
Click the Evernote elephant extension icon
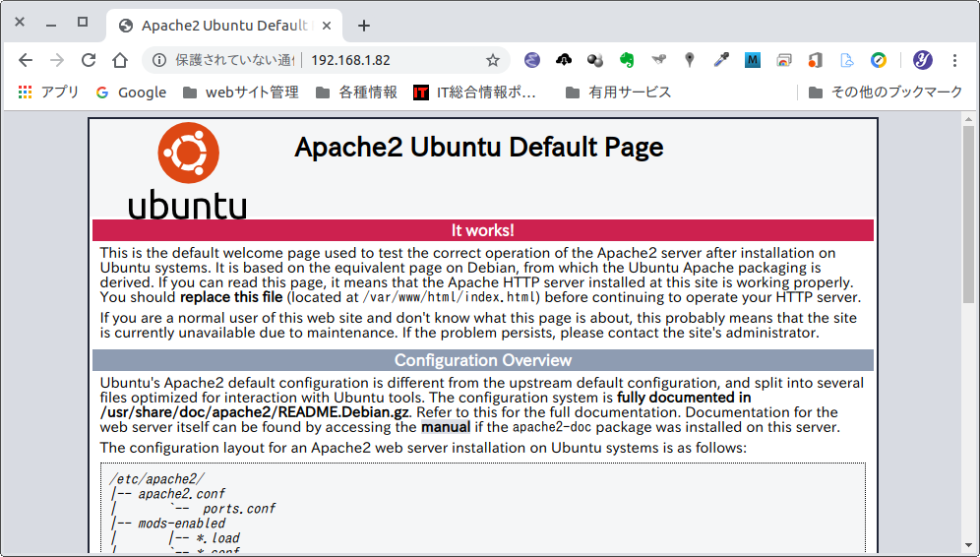(627, 60)
